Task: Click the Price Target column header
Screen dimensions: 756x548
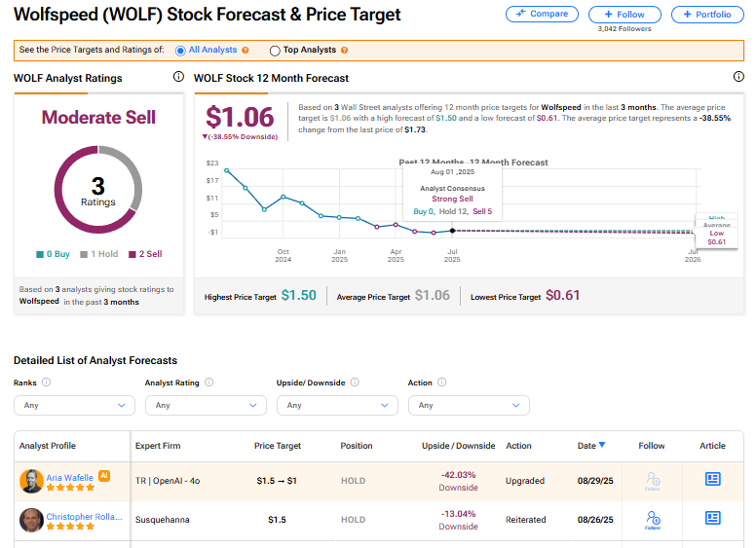Action: click(278, 446)
